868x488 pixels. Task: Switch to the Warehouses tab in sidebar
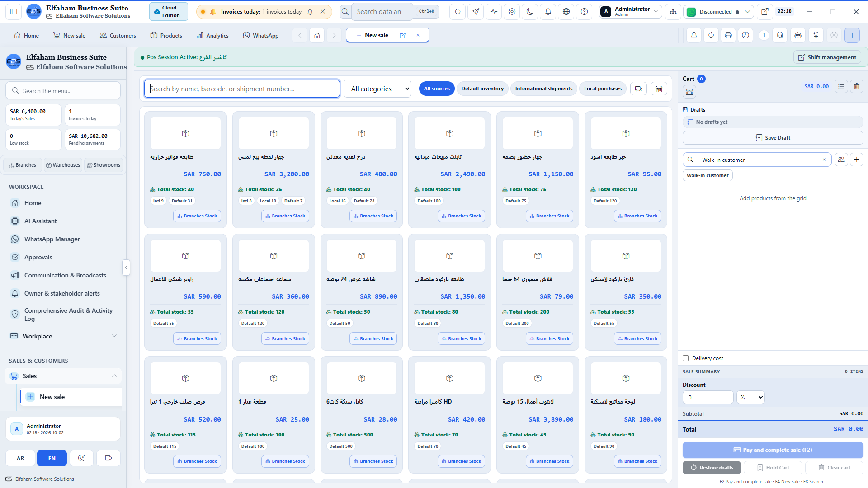pos(63,165)
